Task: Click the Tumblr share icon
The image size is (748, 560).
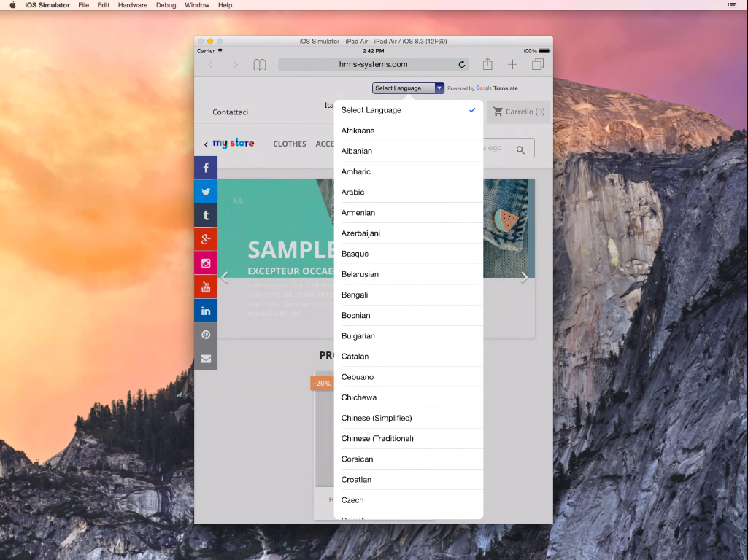Action: 206,215
